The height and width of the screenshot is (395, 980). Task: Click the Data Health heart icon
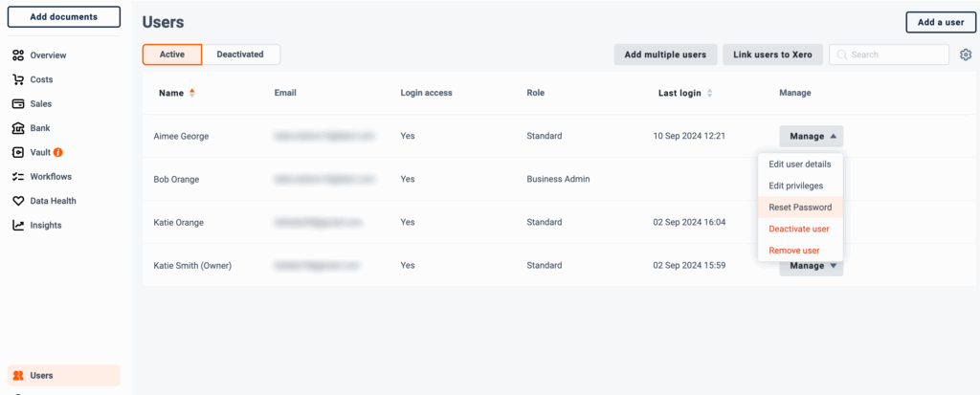pyautogui.click(x=18, y=201)
